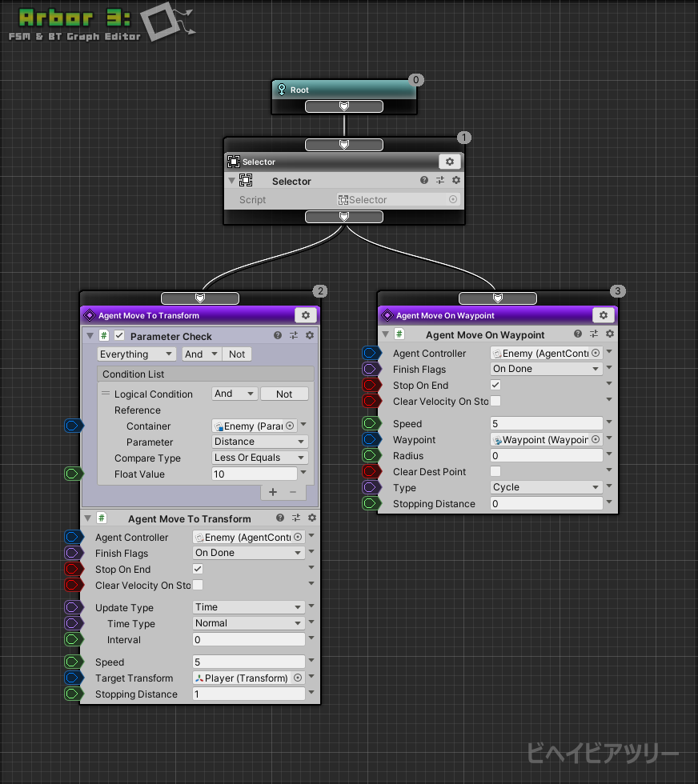
Task: Toggle the Parameter Check enabled checkbox
Action: tap(119, 336)
